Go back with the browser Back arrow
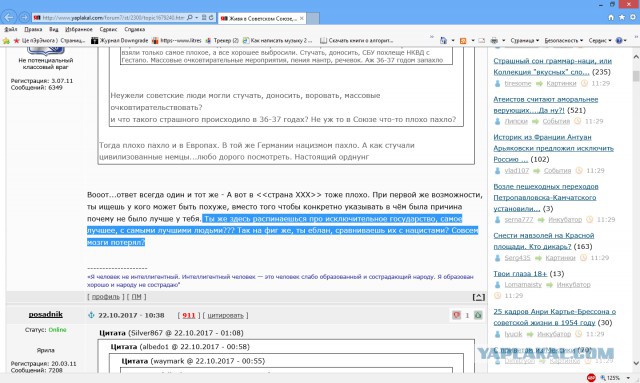This screenshot has height=383, width=640. click(x=9, y=18)
